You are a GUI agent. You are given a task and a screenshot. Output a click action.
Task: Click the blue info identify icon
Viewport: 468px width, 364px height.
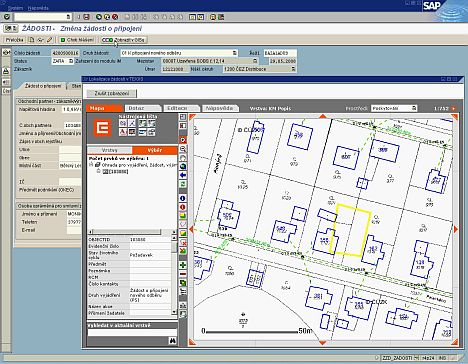click(183, 198)
